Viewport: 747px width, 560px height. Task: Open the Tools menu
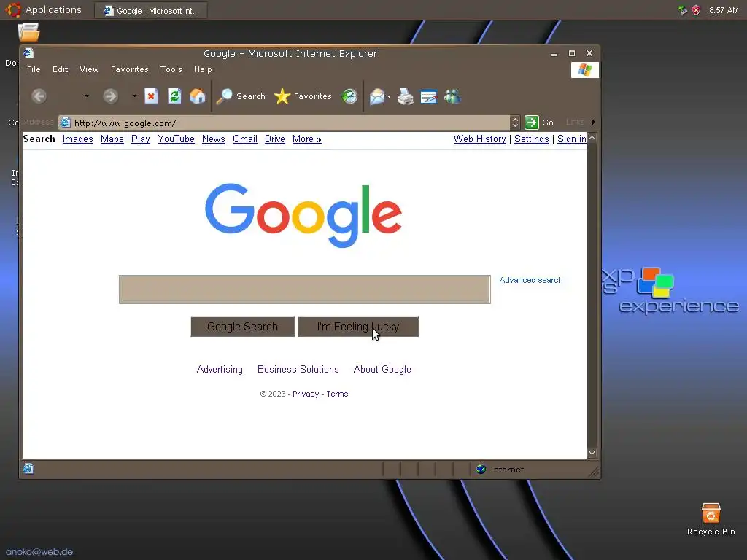[x=171, y=69]
